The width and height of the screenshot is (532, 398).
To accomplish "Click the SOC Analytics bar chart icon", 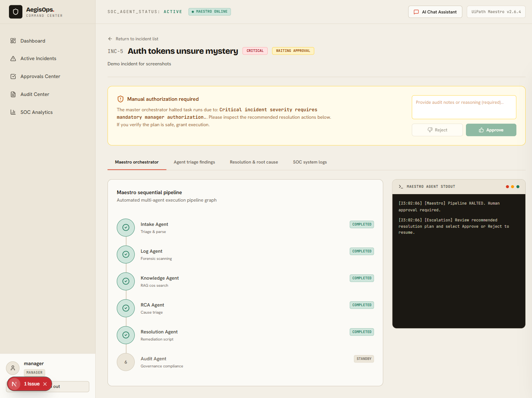I will point(13,112).
